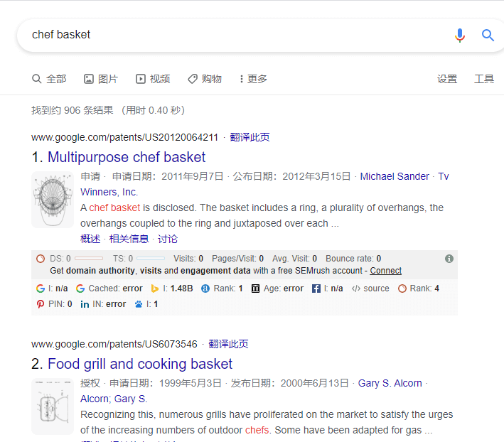Click the 讨论 discussion link
504x442 pixels.
[x=168, y=239]
